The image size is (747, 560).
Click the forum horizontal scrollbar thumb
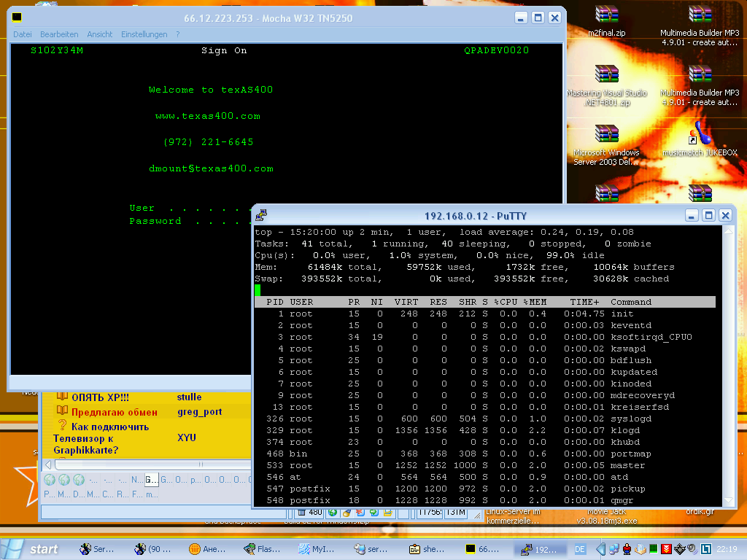(x=152, y=464)
